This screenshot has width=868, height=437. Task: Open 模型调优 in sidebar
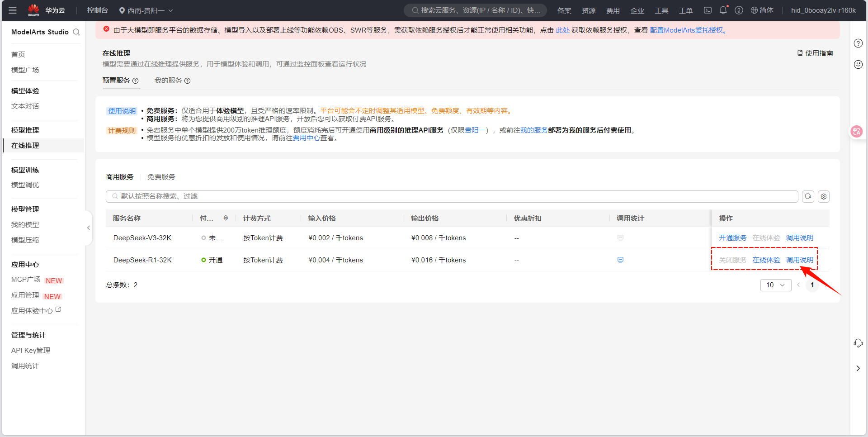(x=25, y=185)
